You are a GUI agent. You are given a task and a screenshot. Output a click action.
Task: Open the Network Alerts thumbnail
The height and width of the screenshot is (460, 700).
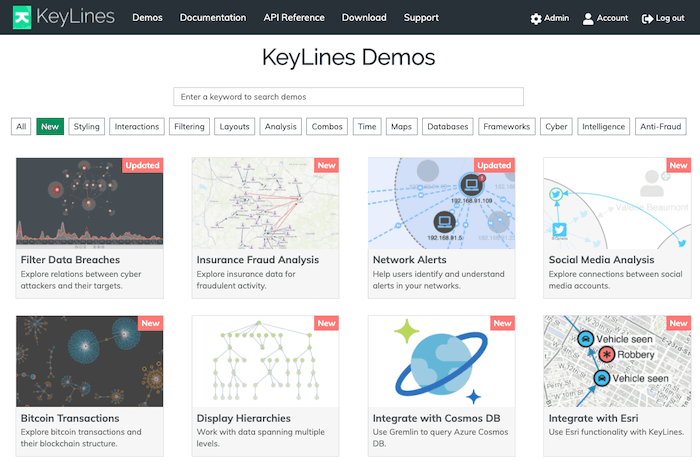point(442,203)
